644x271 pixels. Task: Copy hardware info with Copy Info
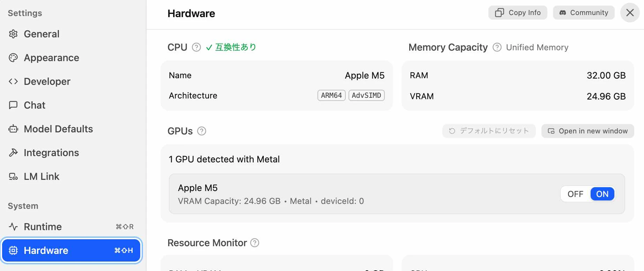(x=518, y=13)
